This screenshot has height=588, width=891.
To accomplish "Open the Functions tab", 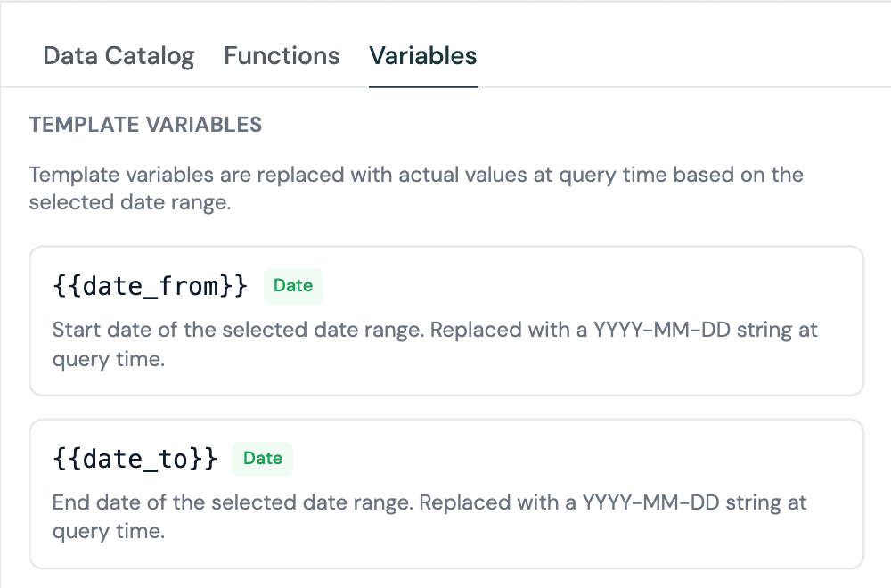I will (x=282, y=56).
